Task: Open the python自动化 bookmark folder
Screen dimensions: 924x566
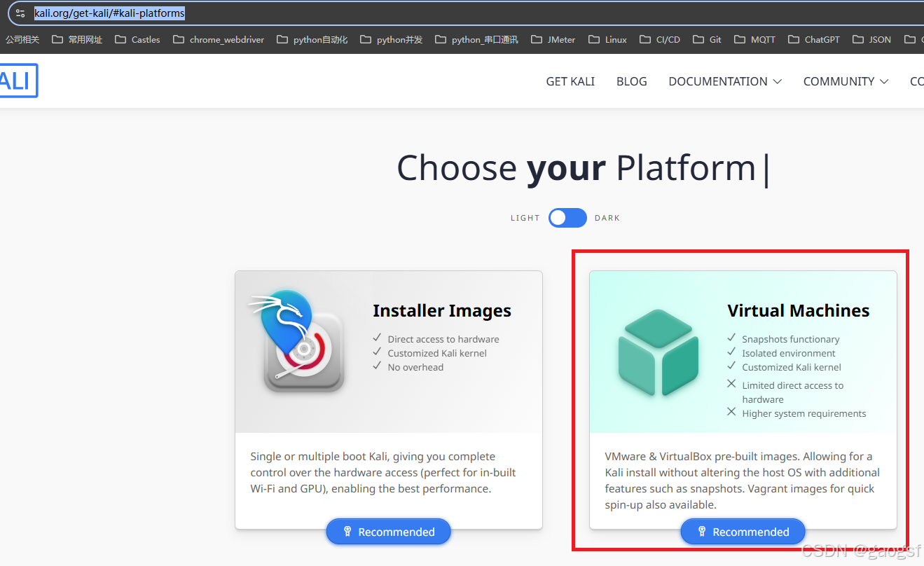Action: coord(312,40)
